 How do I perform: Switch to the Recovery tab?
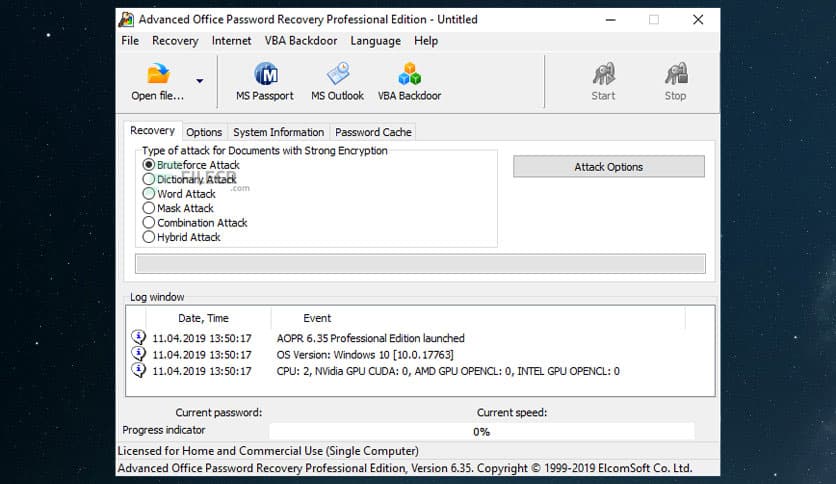pos(152,131)
